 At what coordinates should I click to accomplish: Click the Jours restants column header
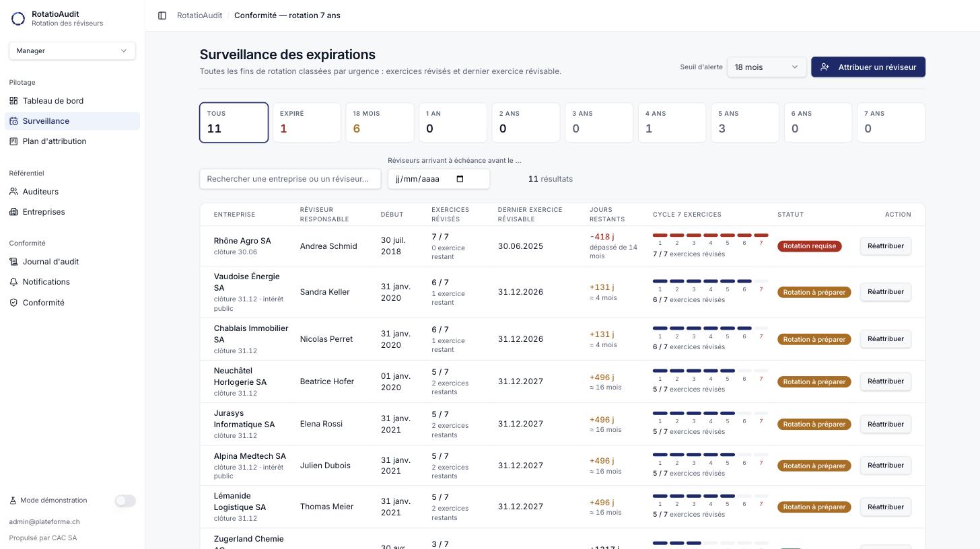pos(607,215)
